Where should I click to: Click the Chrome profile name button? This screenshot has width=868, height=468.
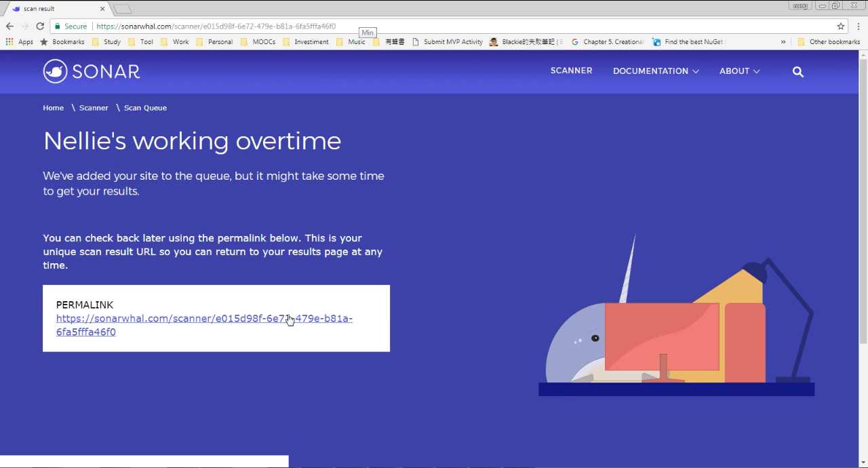[x=800, y=5]
